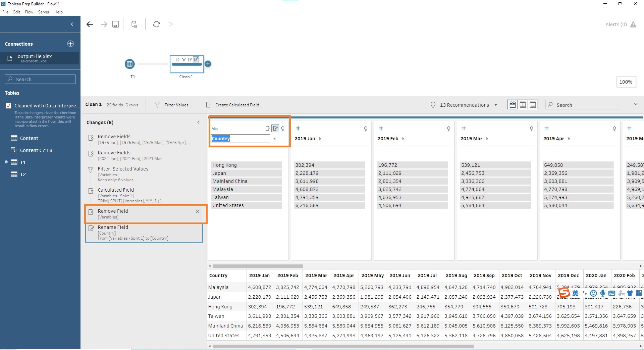Select Hong Kong value in Country
The image size is (644, 350).
pos(247,165)
